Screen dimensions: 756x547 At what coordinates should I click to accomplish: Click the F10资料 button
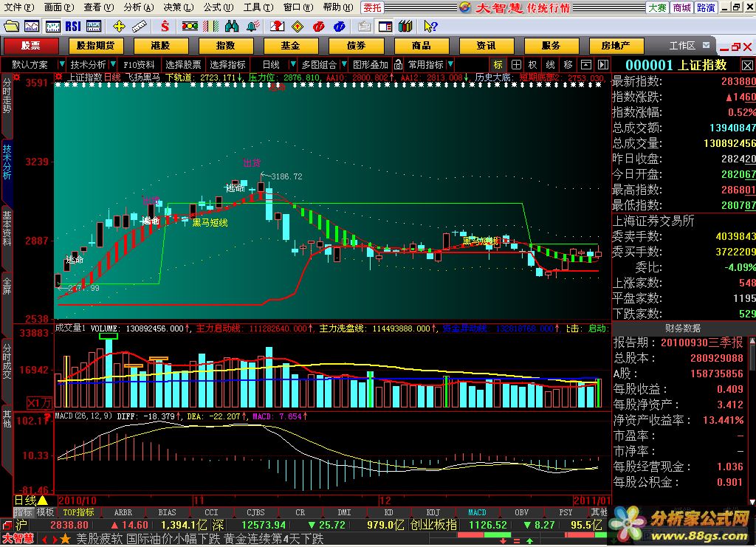tap(139, 64)
